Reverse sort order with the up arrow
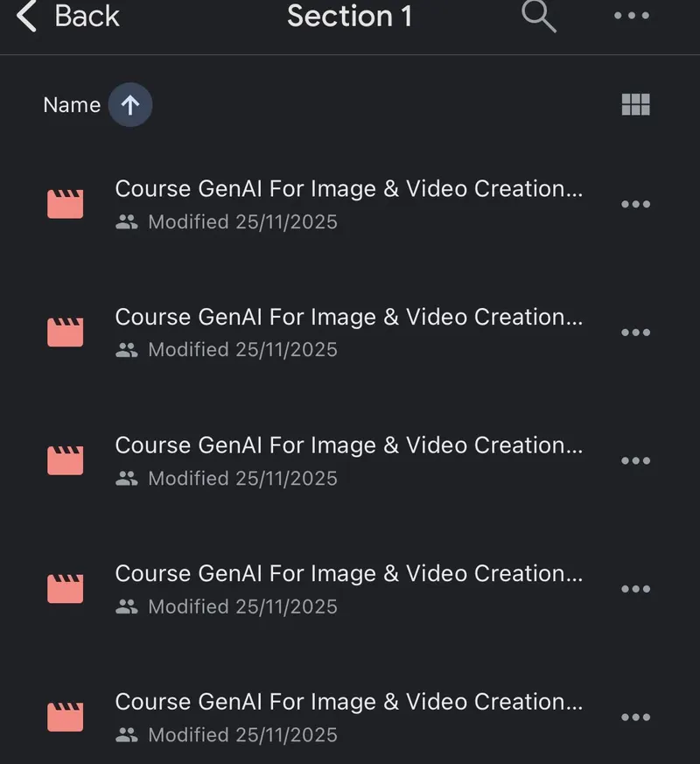The width and height of the screenshot is (700, 764). [x=130, y=105]
